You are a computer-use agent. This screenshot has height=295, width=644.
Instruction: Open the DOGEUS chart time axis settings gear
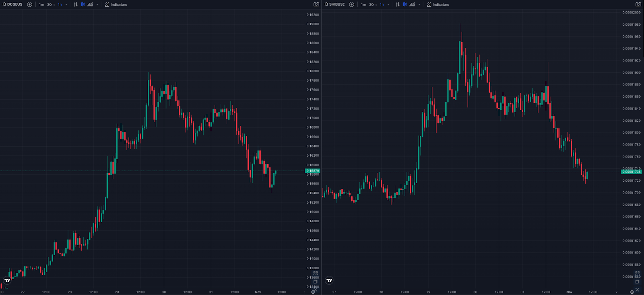click(x=313, y=292)
